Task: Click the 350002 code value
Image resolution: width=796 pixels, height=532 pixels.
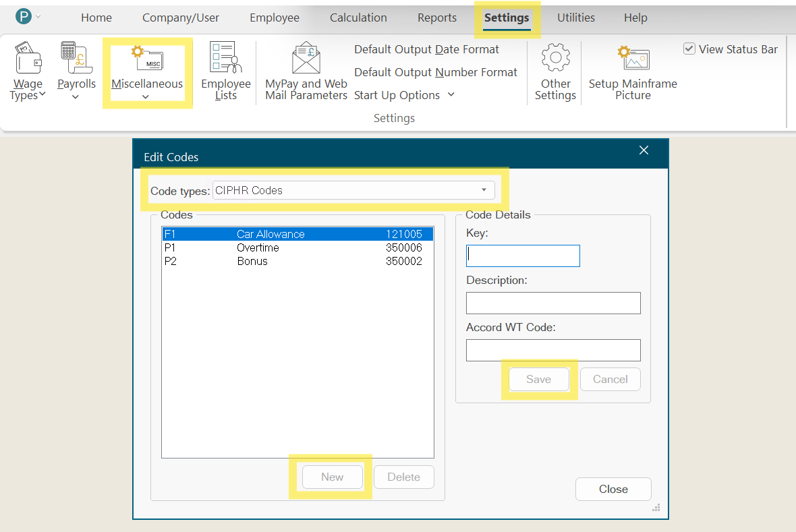Action: pyautogui.click(x=404, y=262)
